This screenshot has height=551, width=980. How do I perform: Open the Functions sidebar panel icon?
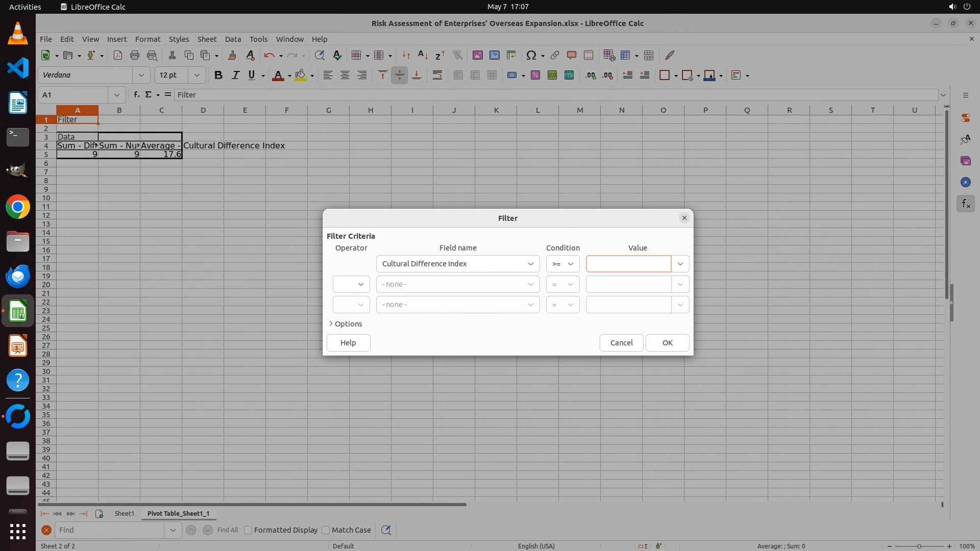tap(965, 204)
